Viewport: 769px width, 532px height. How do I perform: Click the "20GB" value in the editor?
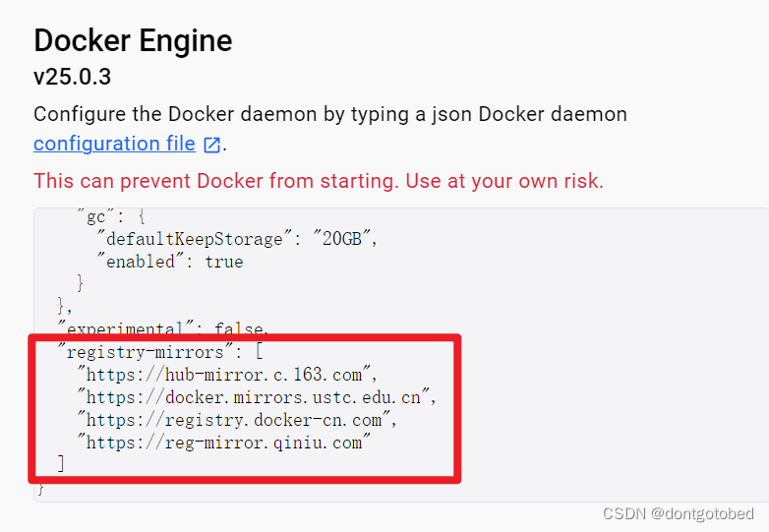[341, 239]
